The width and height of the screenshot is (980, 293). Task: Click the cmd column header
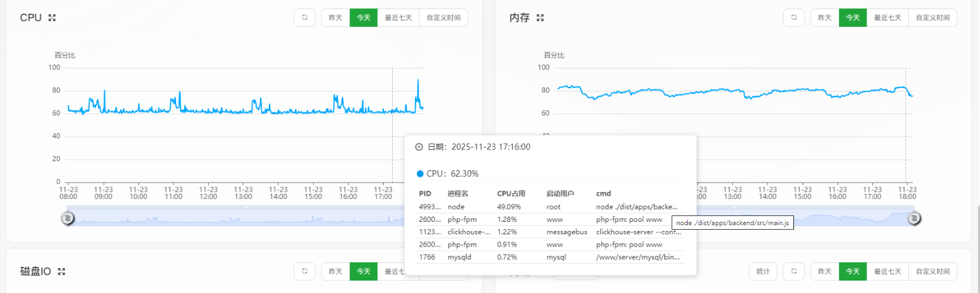click(x=604, y=194)
